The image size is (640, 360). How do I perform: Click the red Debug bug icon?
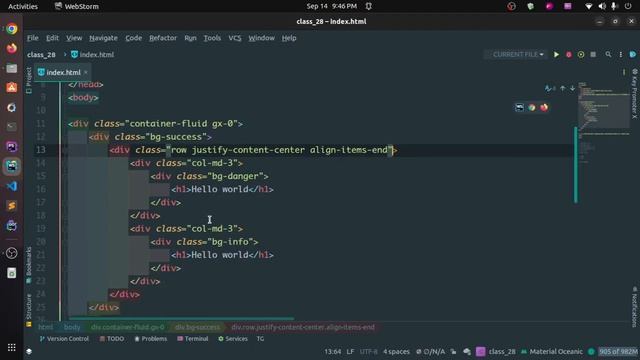tap(569, 55)
